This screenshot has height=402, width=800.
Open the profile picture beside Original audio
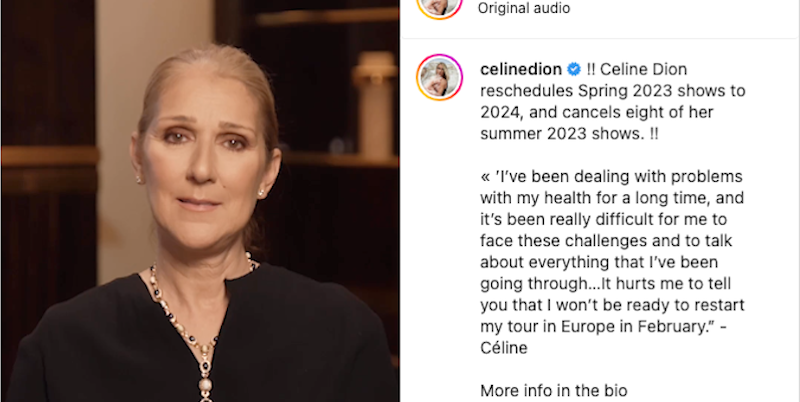point(439,5)
